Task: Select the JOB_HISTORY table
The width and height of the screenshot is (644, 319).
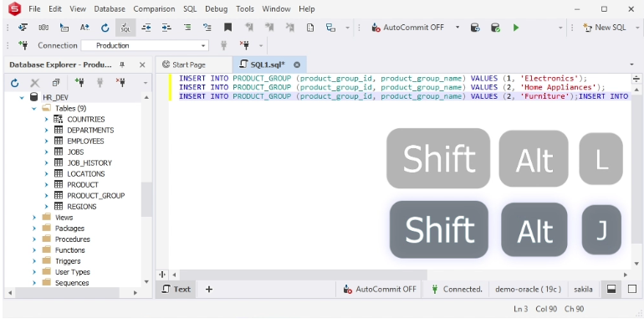Action: pyautogui.click(x=89, y=162)
